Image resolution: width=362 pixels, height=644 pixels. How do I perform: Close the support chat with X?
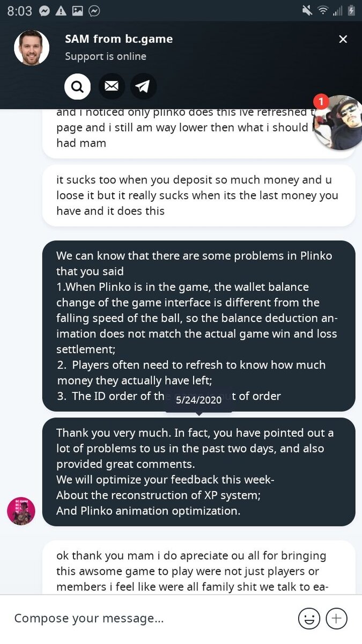click(343, 39)
